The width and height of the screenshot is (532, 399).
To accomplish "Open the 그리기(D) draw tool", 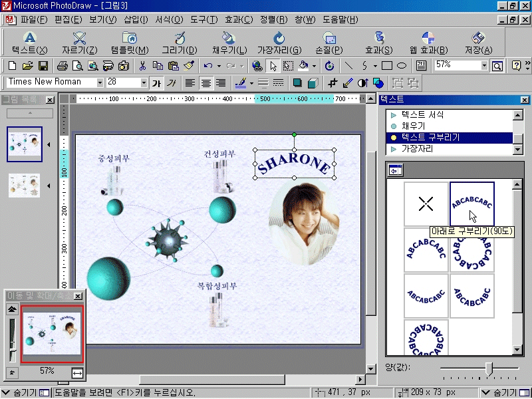I will coord(180,43).
